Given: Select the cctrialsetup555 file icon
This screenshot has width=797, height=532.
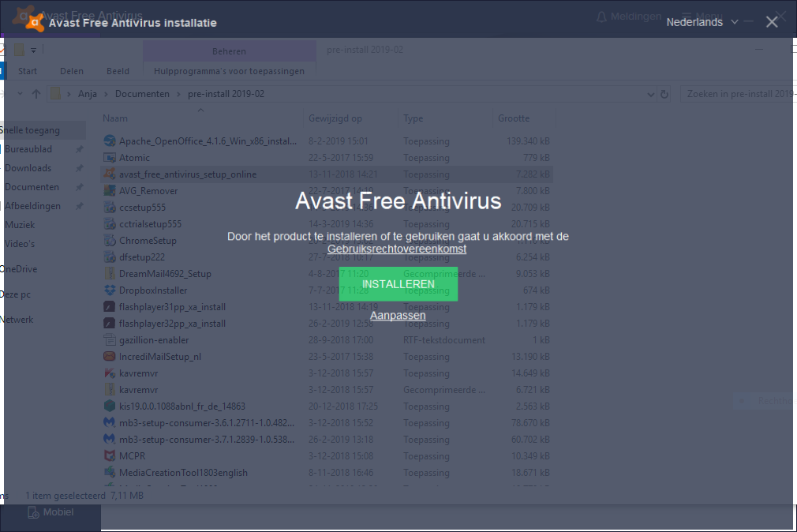Looking at the screenshot, I should click(109, 224).
